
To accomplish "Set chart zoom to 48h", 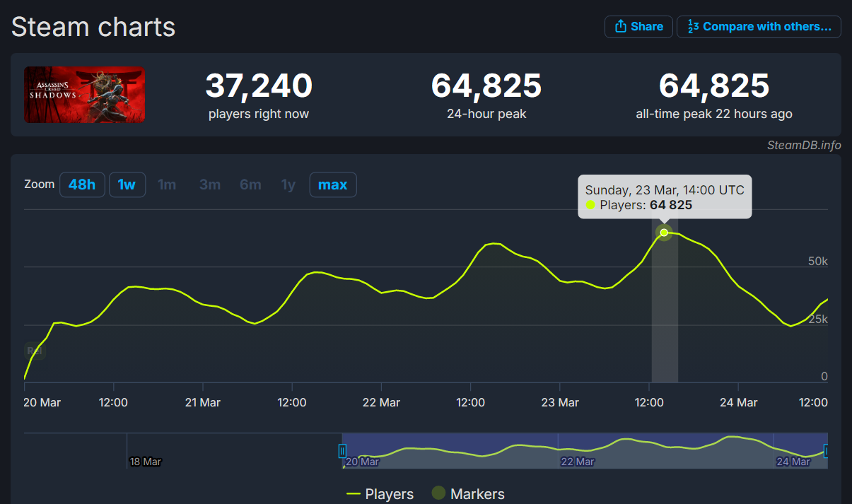I will pos(82,185).
